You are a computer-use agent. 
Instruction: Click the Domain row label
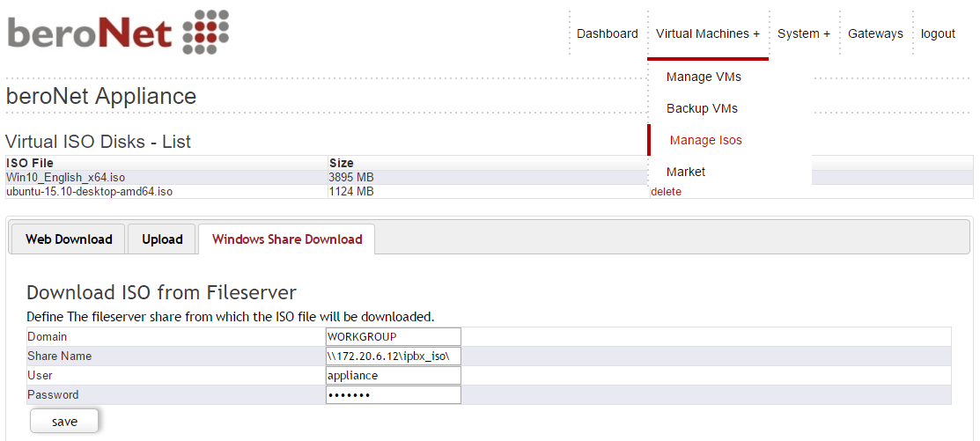47,336
